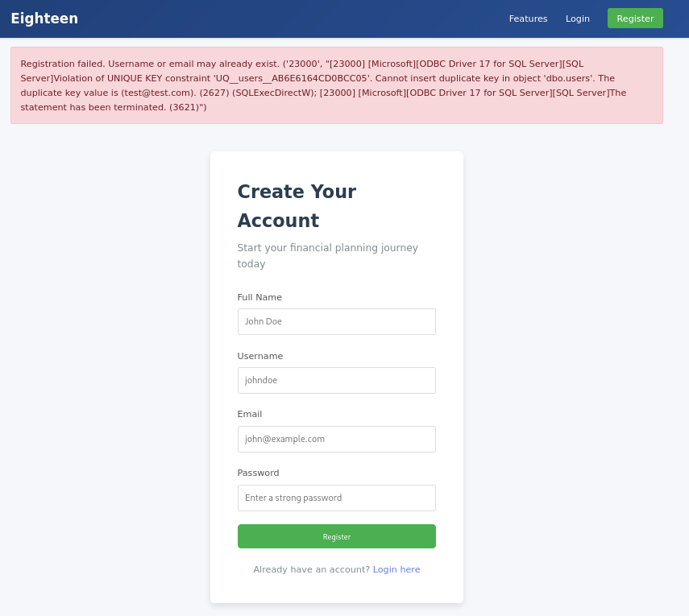Focus the Password input field
Viewport: 689px width, 616px height.
pyautogui.click(x=336, y=498)
